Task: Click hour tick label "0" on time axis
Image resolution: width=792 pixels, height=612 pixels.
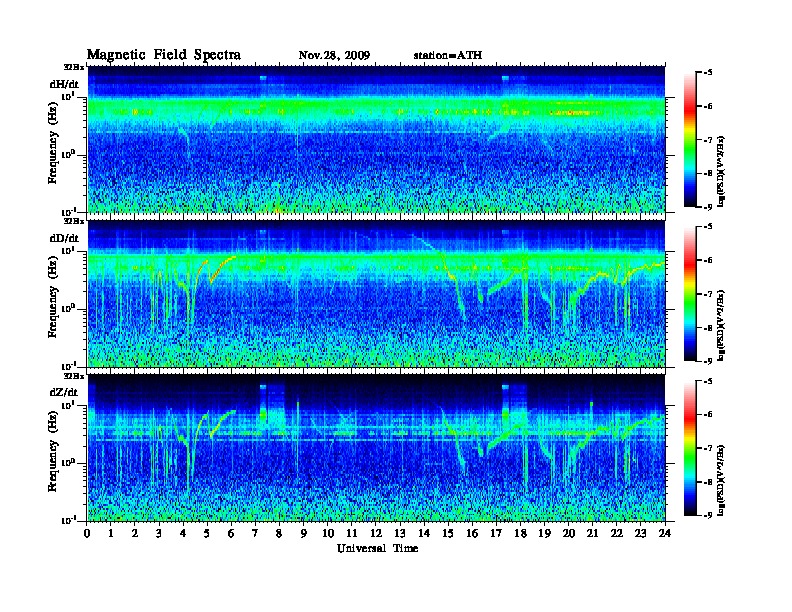Action: [87, 533]
